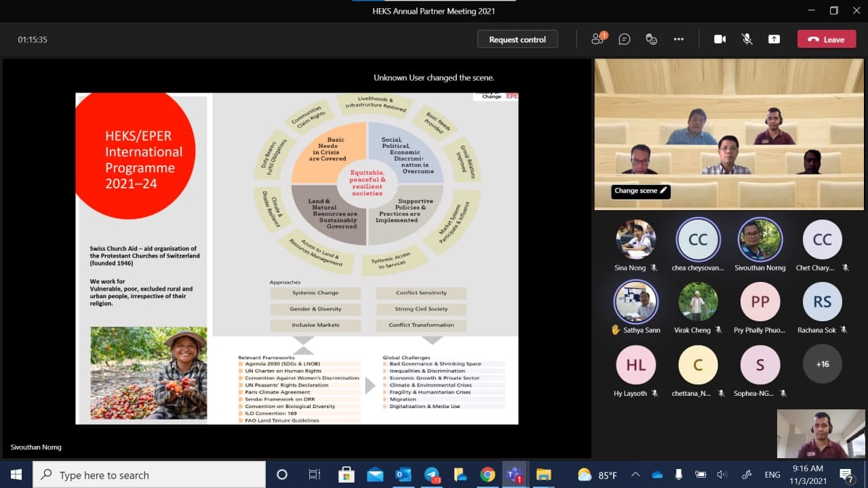Toggle the camera on or off
Screen dimensions: 868x488
[x=720, y=39]
